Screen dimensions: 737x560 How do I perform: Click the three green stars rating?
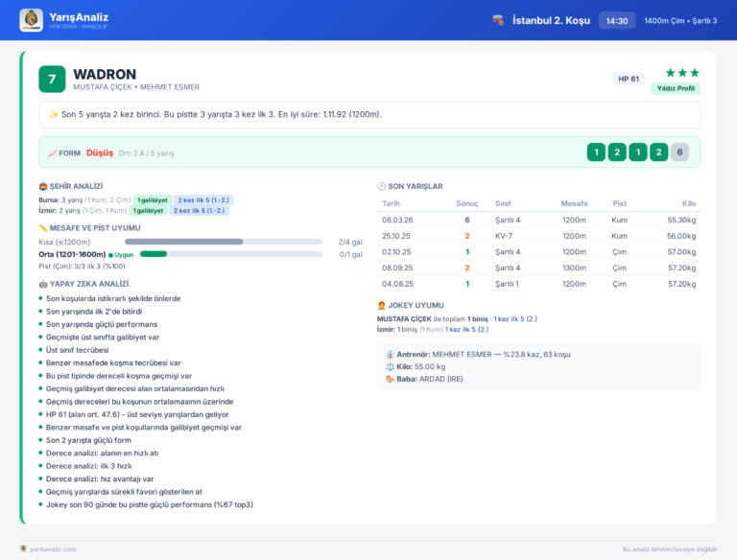[x=682, y=73]
